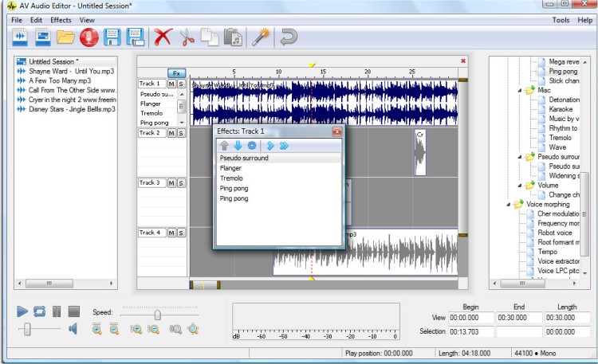Open the Tools menu
The image size is (598, 364).
(561, 20)
